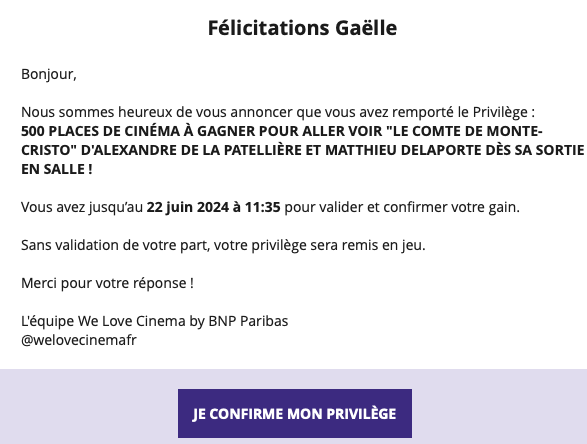The image size is (587, 444).
Task: Click the word Félicitations in the heading
Action: 268,28
